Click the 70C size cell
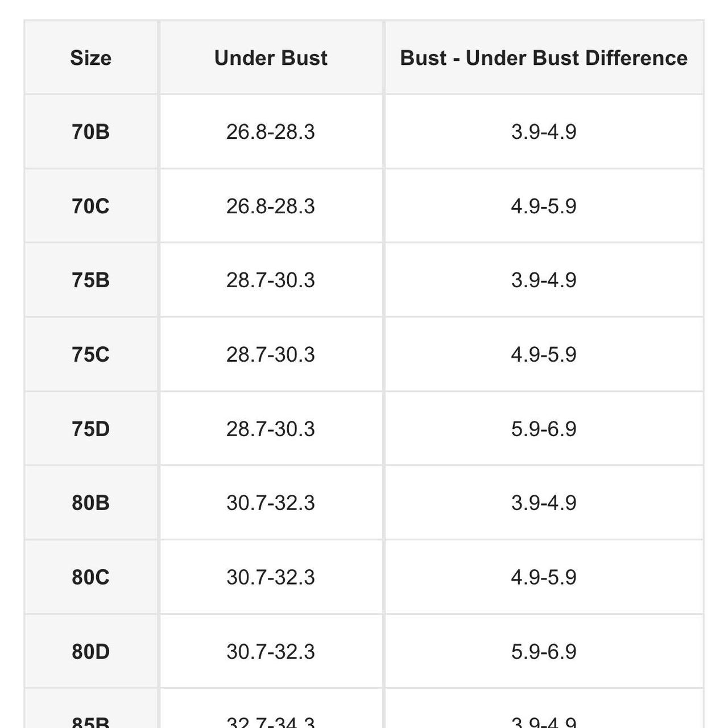 90,206
